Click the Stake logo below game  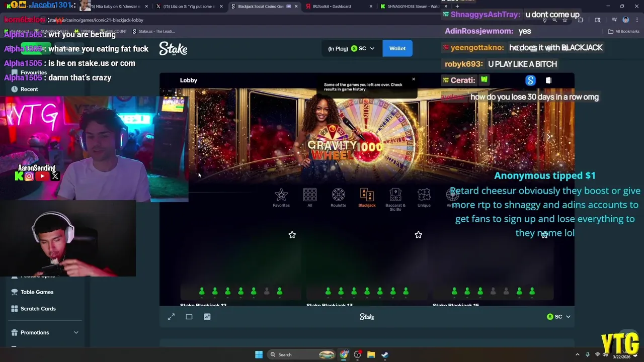367,317
